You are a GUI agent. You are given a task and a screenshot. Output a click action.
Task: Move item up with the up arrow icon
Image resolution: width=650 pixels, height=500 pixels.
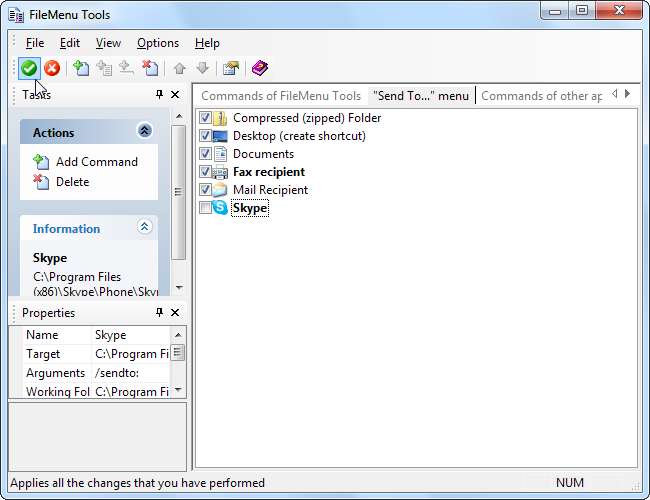179,68
